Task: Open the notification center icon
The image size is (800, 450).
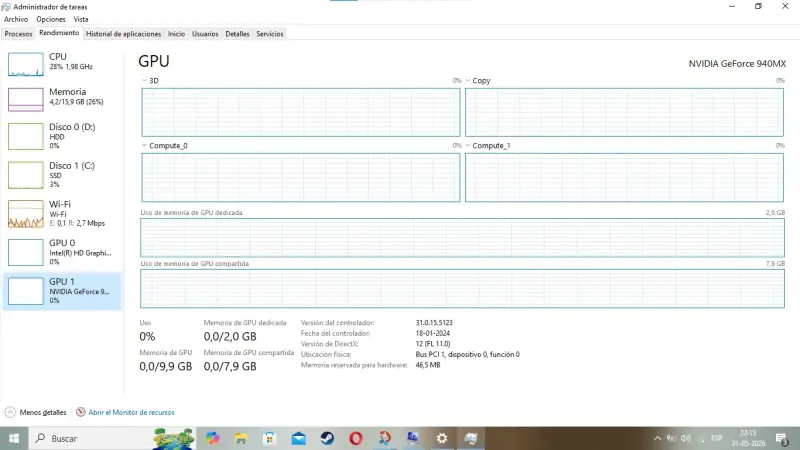Action: coord(782,438)
